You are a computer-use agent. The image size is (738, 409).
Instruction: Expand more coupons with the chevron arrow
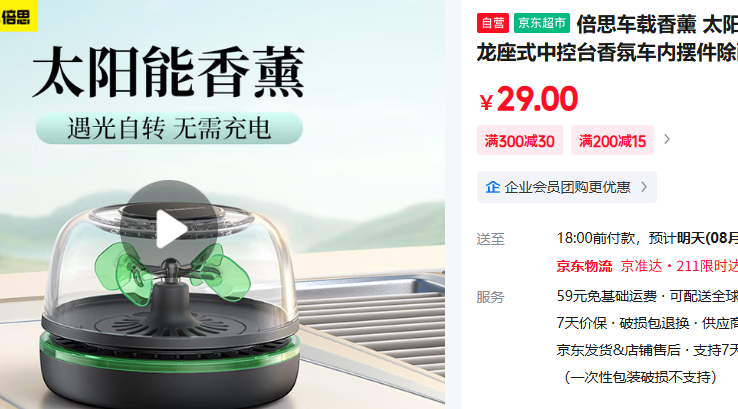(666, 139)
